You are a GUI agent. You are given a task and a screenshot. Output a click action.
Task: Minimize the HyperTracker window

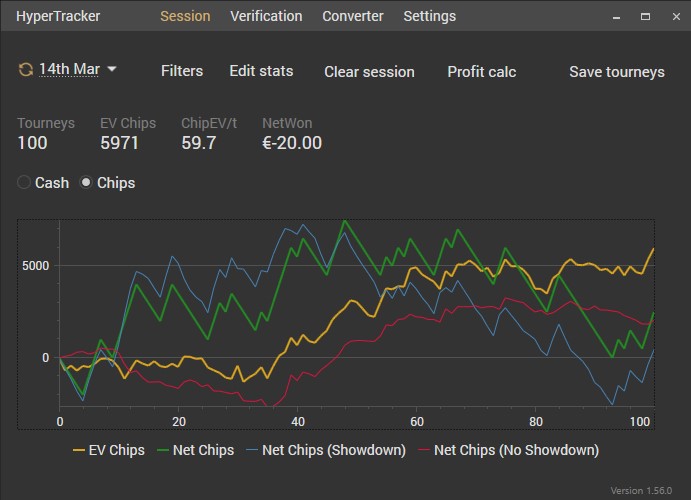click(617, 16)
